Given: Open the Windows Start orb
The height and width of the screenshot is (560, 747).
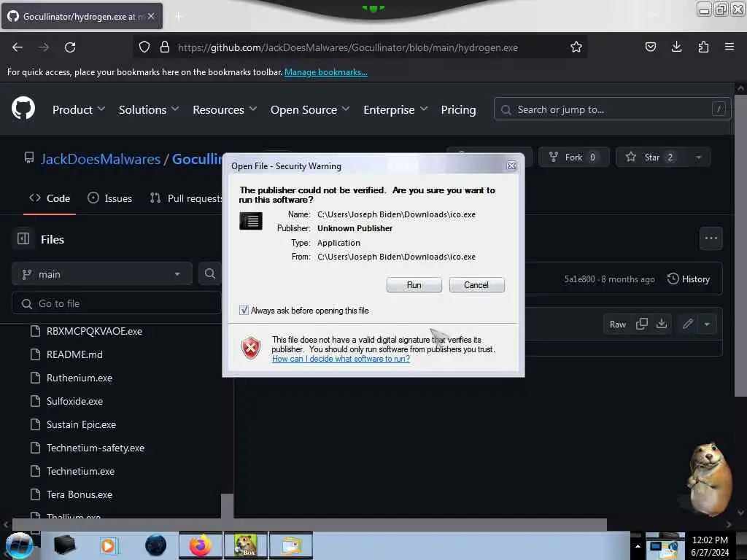Looking at the screenshot, I should pyautogui.click(x=20, y=545).
